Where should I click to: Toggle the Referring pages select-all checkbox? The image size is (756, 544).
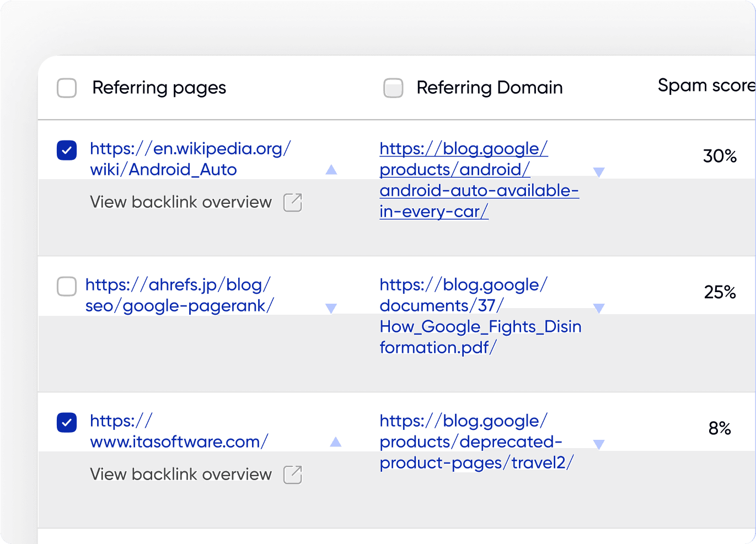pyautogui.click(x=67, y=88)
